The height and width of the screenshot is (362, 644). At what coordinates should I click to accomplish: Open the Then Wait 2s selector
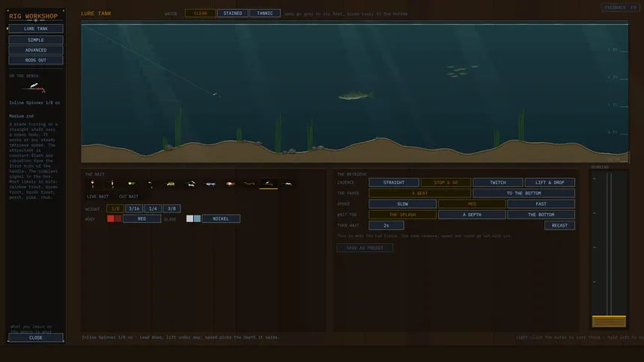[x=386, y=225]
